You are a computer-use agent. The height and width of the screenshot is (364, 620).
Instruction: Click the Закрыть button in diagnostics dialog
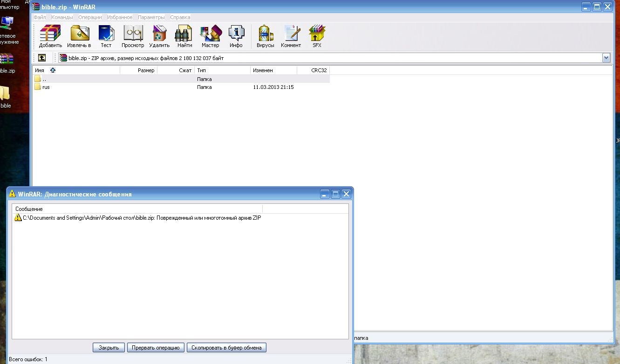coord(109,348)
